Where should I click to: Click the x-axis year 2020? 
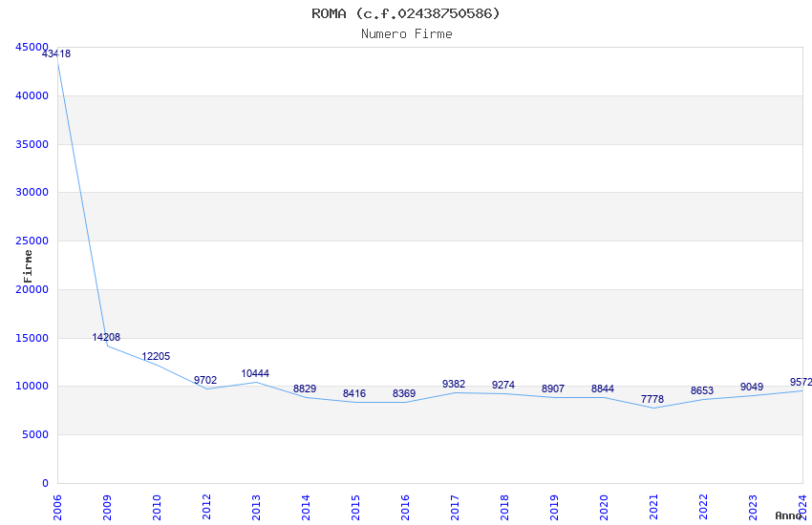[605, 508]
